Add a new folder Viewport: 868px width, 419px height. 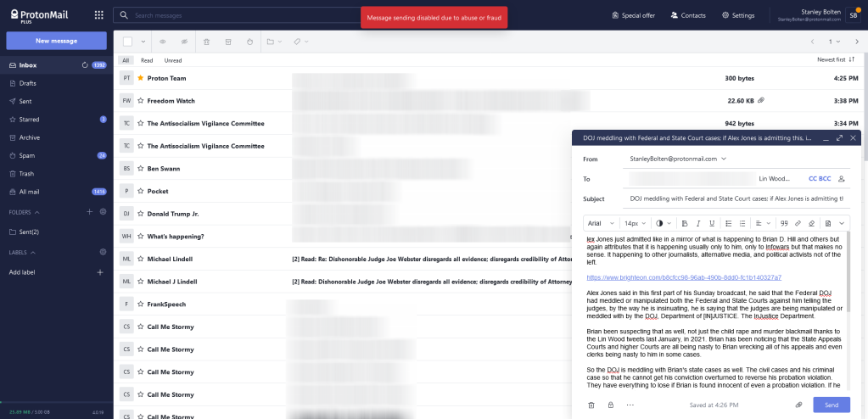pyautogui.click(x=90, y=212)
